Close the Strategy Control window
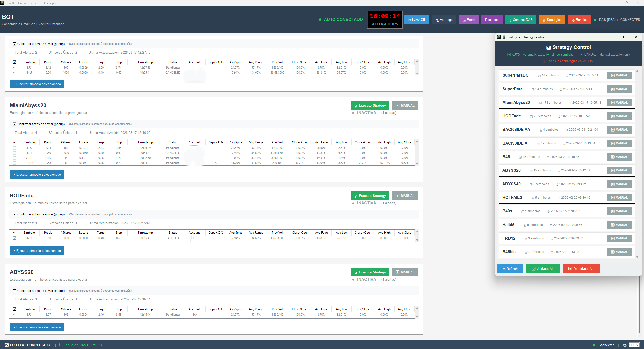 pyautogui.click(x=636, y=37)
